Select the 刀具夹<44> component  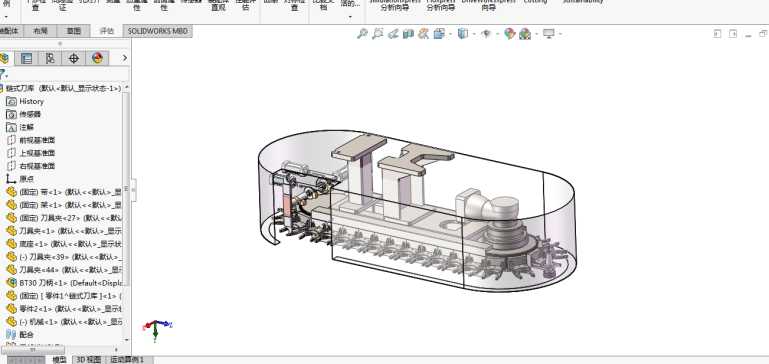[x=64, y=270]
